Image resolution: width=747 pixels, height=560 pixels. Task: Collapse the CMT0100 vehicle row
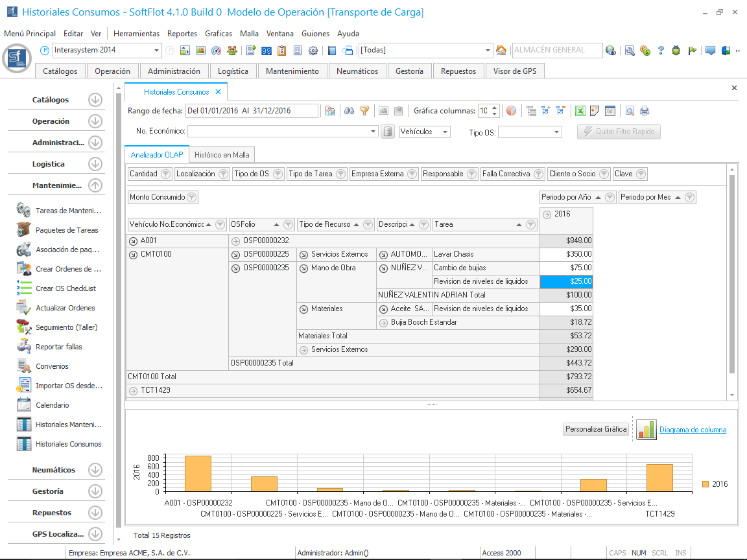tap(133, 254)
